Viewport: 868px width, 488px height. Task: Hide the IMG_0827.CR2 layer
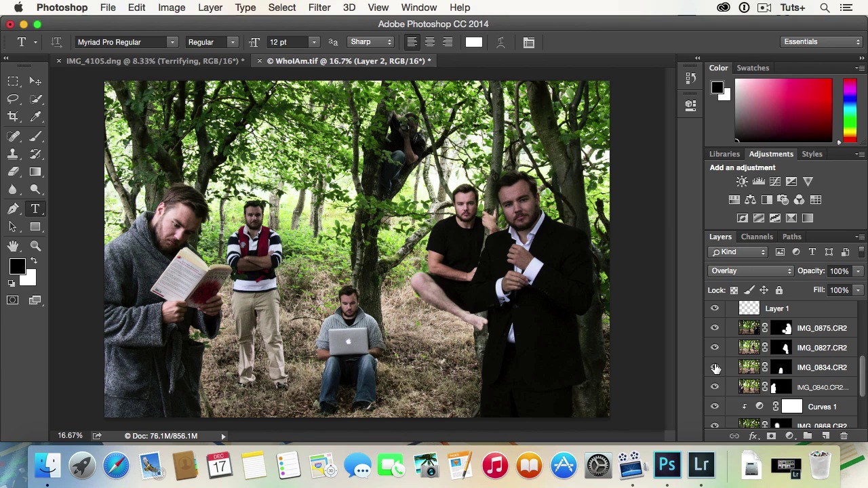tap(715, 348)
